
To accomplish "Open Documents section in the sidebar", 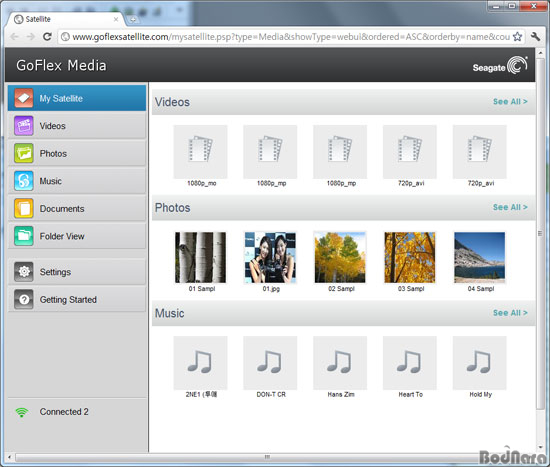I will (x=77, y=208).
